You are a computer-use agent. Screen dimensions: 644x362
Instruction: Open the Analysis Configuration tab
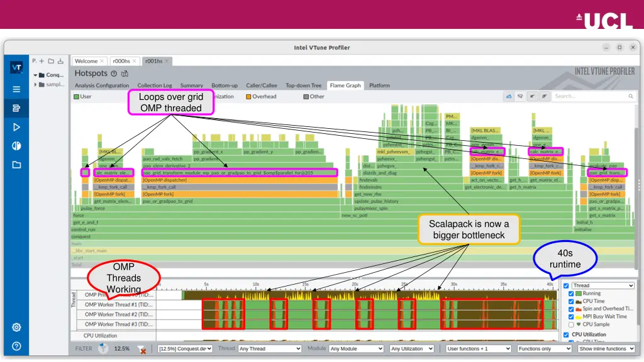102,85
